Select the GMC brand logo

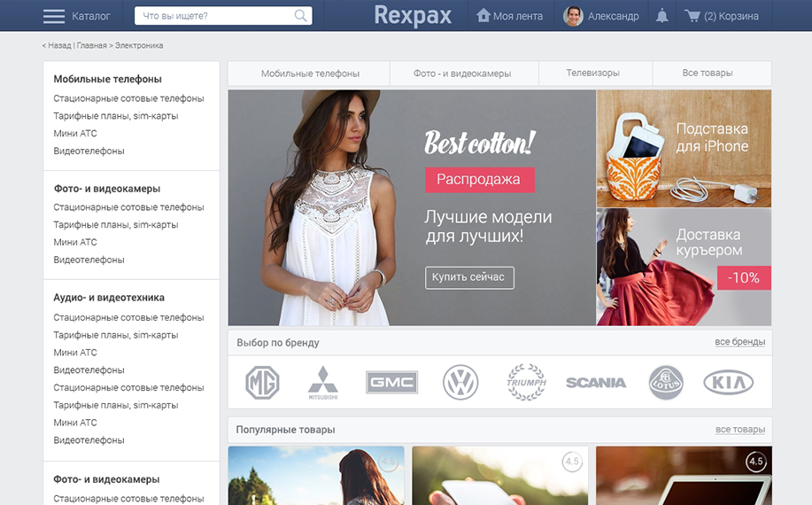pos(391,382)
